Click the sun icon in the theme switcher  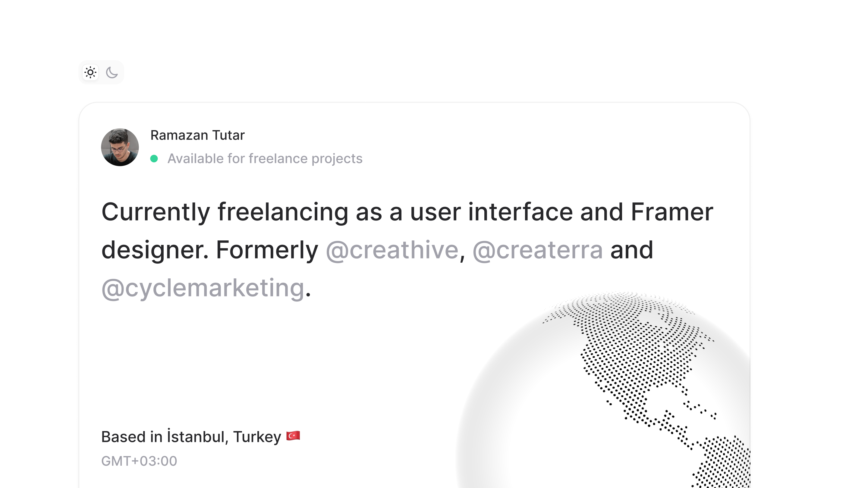coord(90,72)
